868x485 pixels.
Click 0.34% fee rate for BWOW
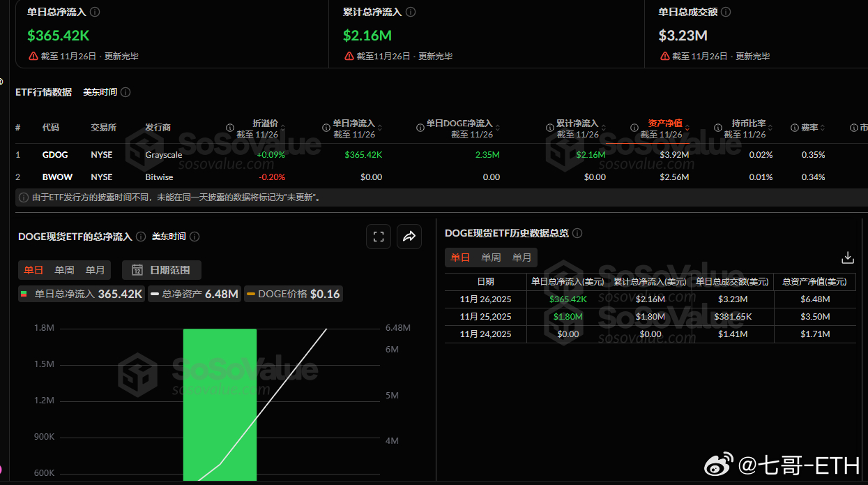click(813, 177)
